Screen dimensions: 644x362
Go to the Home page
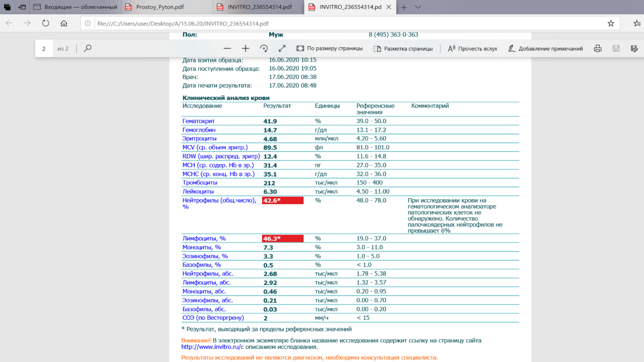pyautogui.click(x=64, y=23)
